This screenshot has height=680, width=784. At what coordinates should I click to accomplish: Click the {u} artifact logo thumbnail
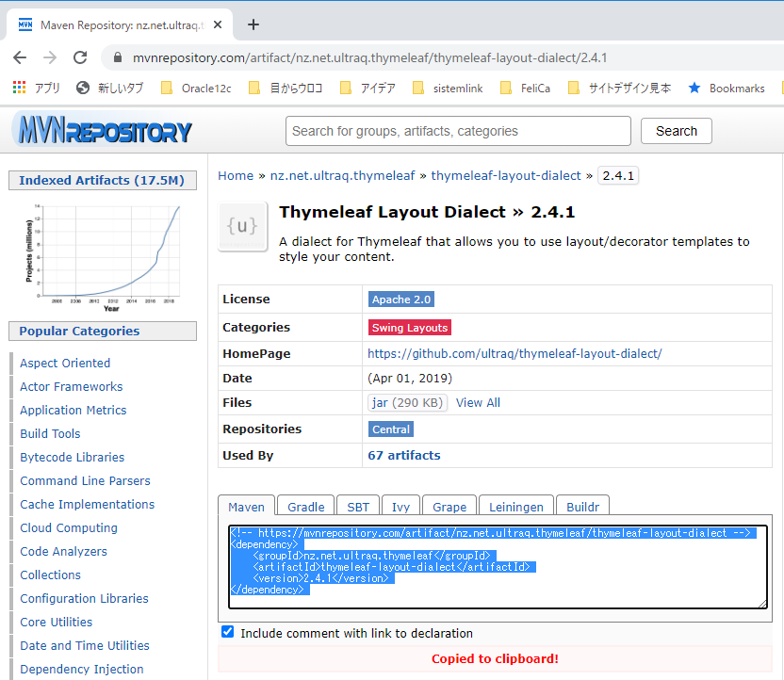tap(242, 226)
